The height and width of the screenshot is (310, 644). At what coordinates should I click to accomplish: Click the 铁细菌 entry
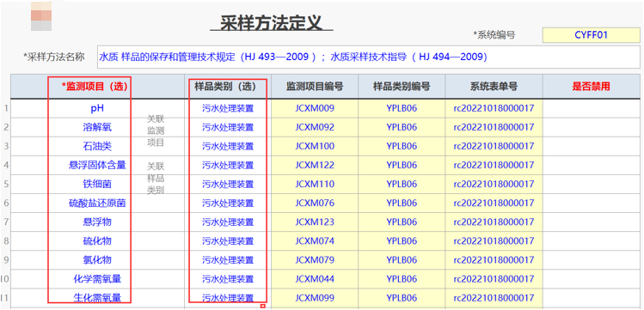pos(97,184)
